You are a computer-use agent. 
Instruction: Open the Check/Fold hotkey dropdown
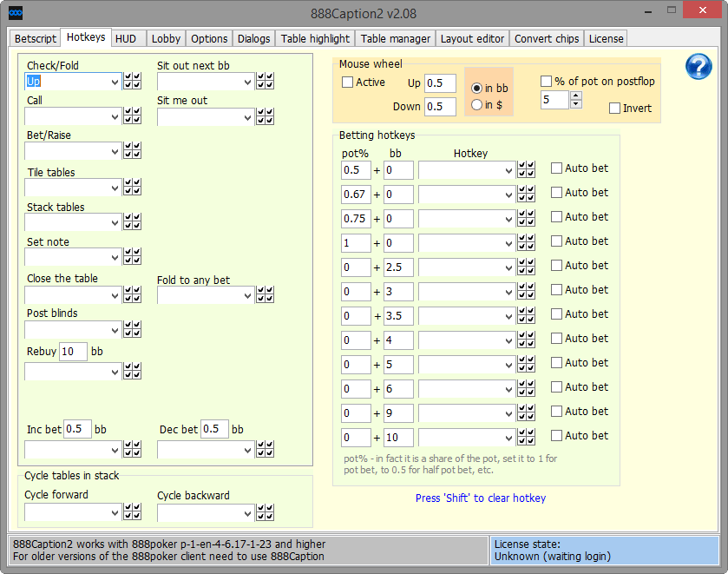click(x=115, y=82)
